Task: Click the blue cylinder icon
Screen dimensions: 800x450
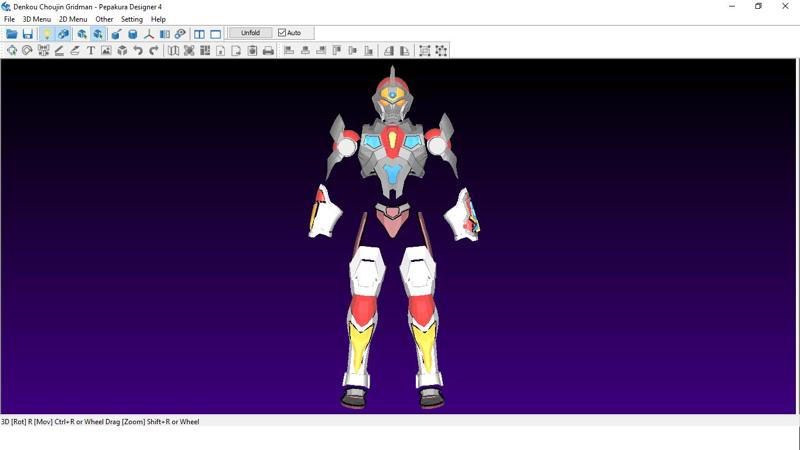Action: pos(133,34)
